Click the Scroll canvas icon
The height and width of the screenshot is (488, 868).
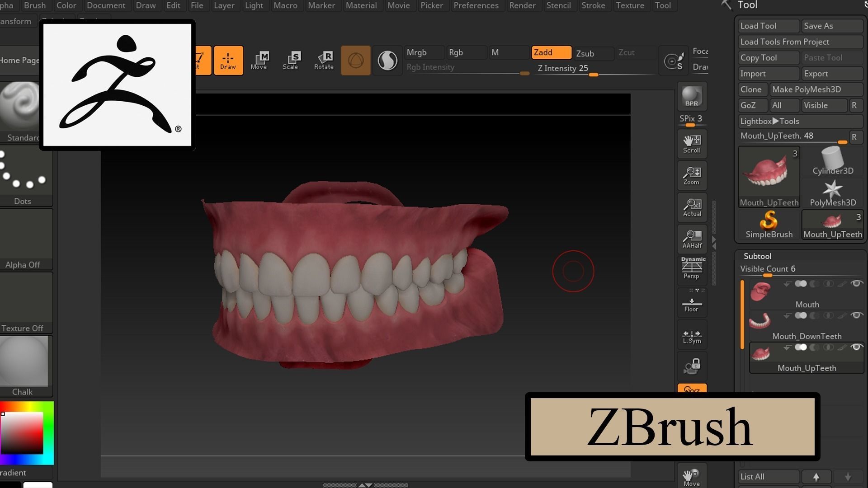tap(692, 144)
